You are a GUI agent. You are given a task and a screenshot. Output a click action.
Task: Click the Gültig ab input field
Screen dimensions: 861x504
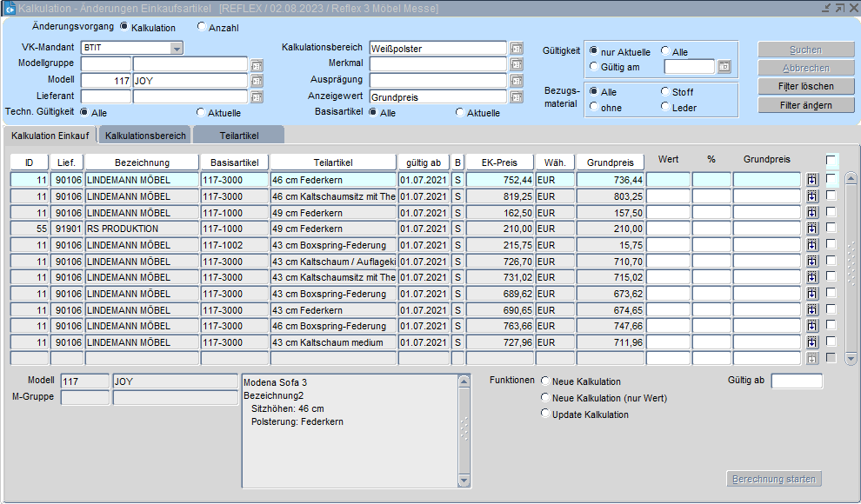click(796, 381)
